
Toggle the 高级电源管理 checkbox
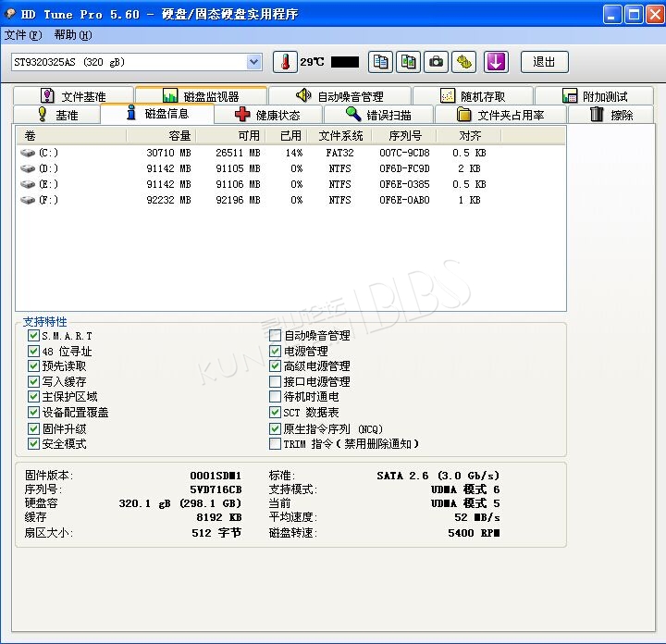pyautogui.click(x=276, y=365)
